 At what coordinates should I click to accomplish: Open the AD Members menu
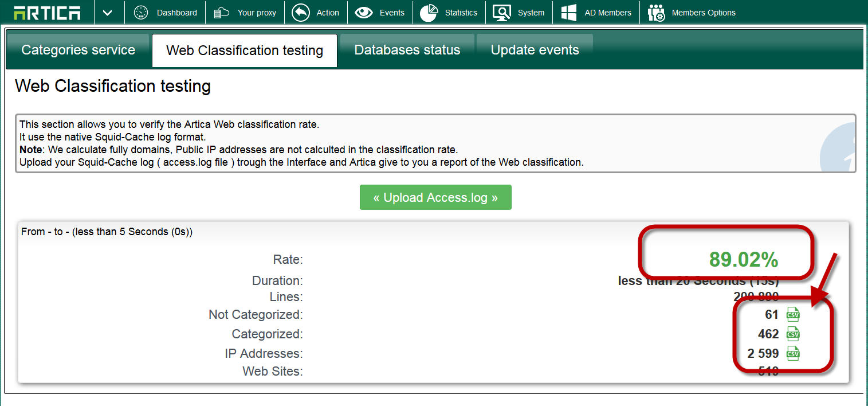[x=596, y=13]
